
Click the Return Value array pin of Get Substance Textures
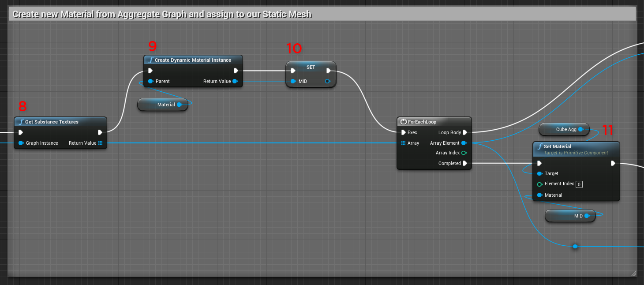[100, 143]
